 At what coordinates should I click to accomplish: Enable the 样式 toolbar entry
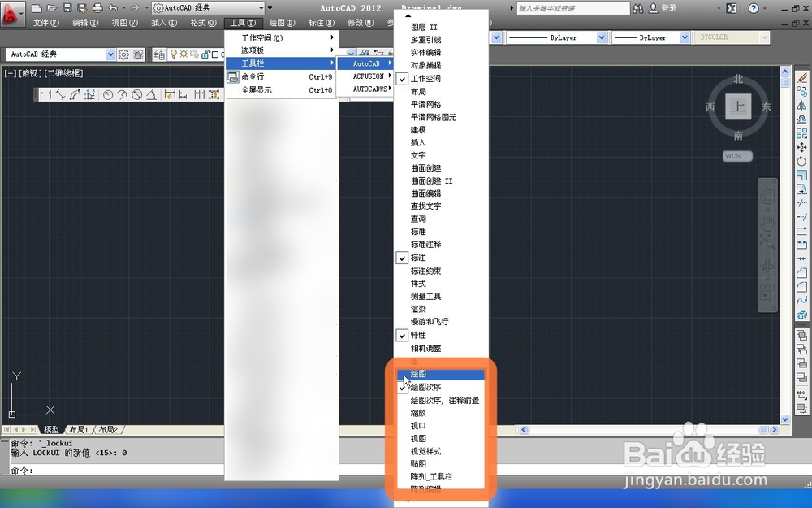point(443,284)
